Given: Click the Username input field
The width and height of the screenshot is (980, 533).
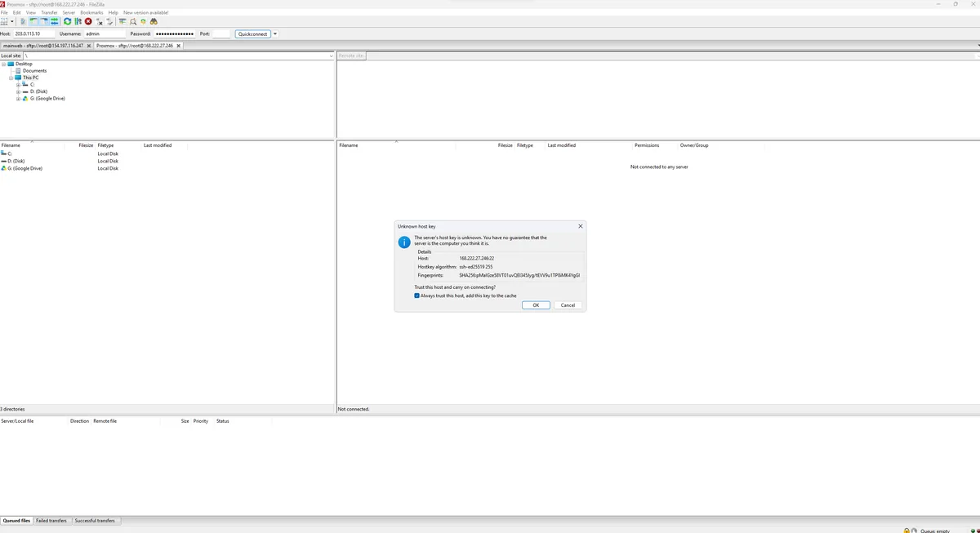Looking at the screenshot, I should [x=105, y=33].
